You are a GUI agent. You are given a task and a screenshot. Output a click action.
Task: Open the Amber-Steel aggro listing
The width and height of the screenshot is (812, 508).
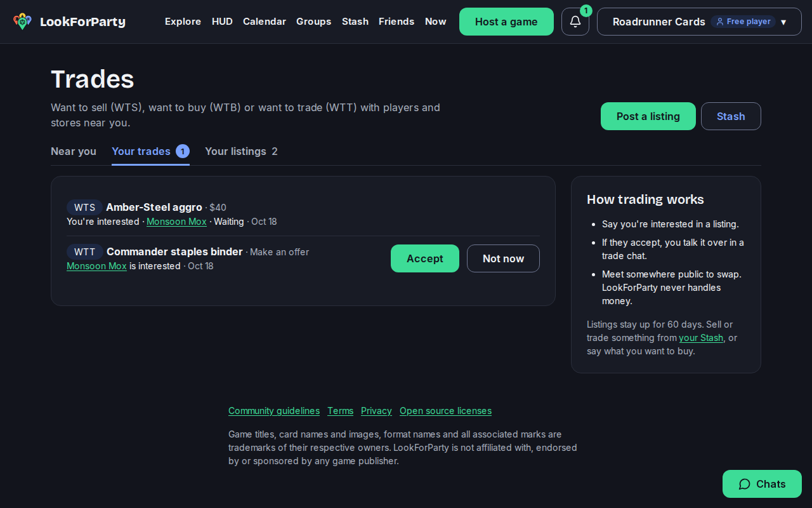[154, 207]
